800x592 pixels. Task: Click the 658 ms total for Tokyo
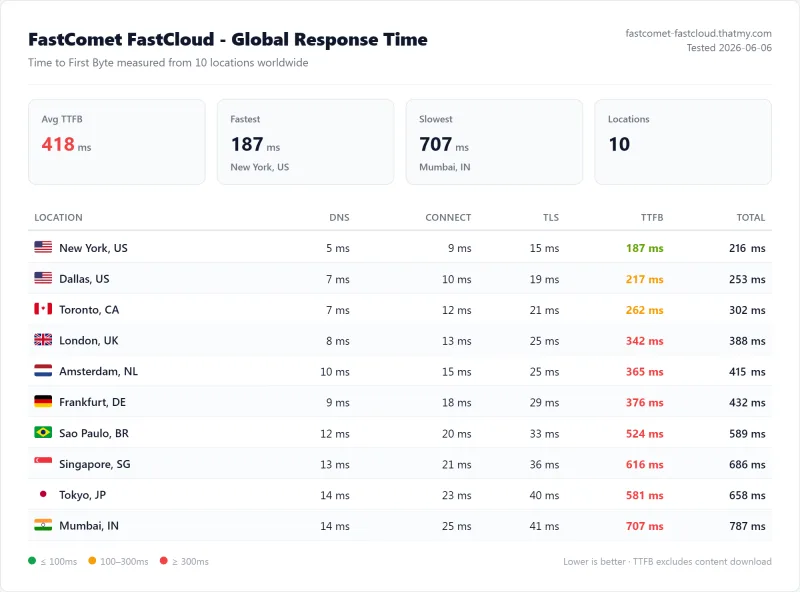point(747,495)
